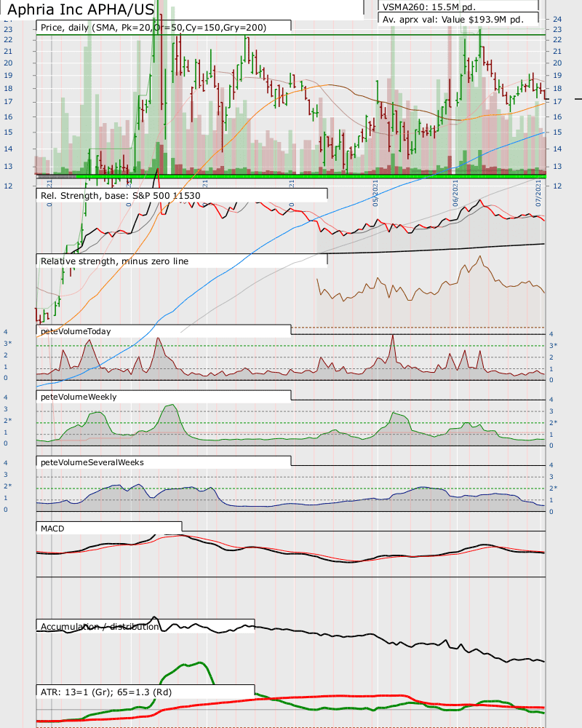Click the tallest peteVolumeToday spike near 05/2021
Image resolution: width=582 pixels, height=728 pixels.
(x=393, y=337)
